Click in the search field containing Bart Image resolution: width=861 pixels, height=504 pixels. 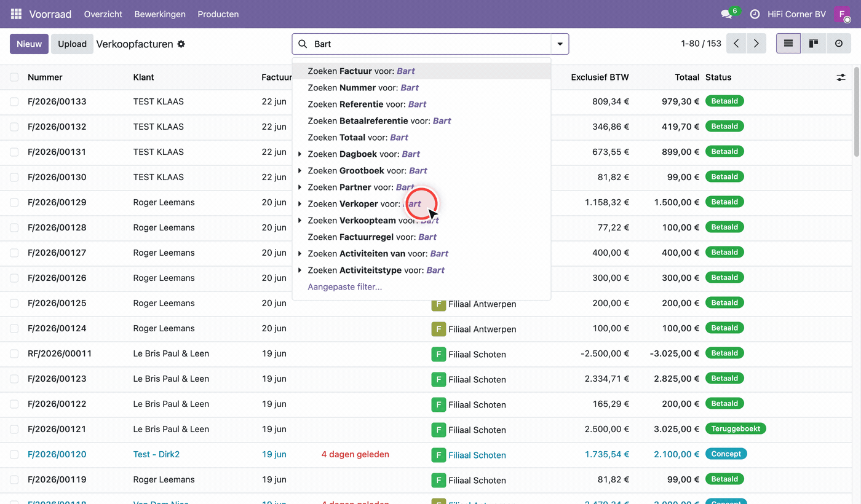point(430,44)
